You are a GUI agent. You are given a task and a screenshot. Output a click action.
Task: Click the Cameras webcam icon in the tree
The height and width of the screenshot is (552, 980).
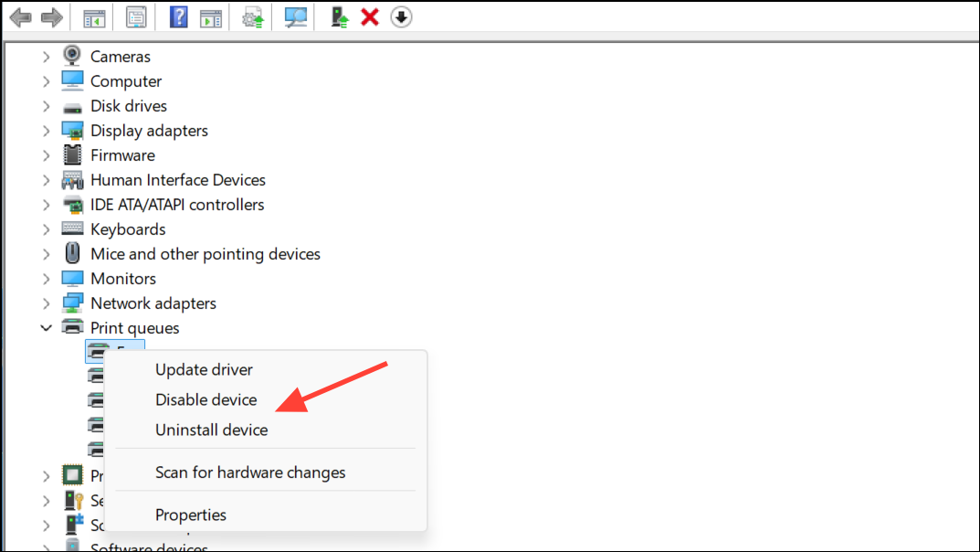[x=72, y=56]
